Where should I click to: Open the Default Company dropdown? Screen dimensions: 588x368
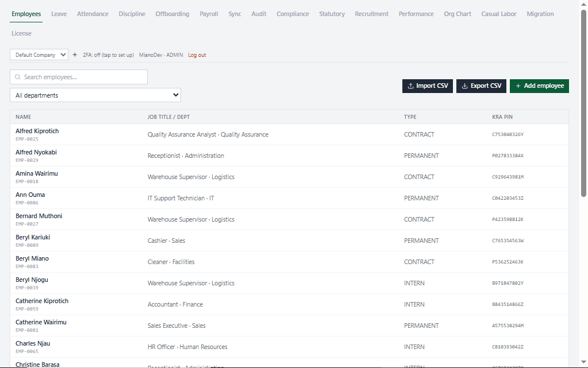pos(39,55)
